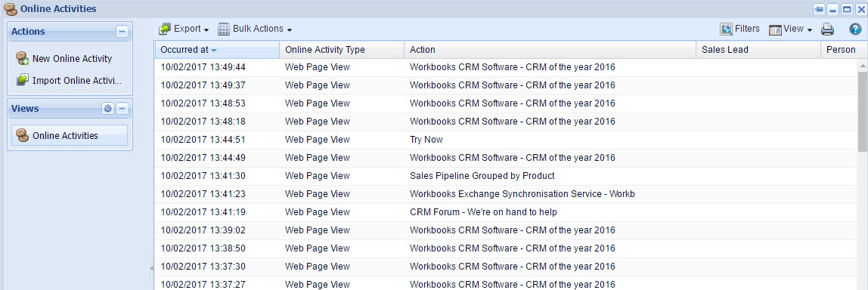868x290 pixels.
Task: Click the Actions panel title
Action: pos(28,32)
